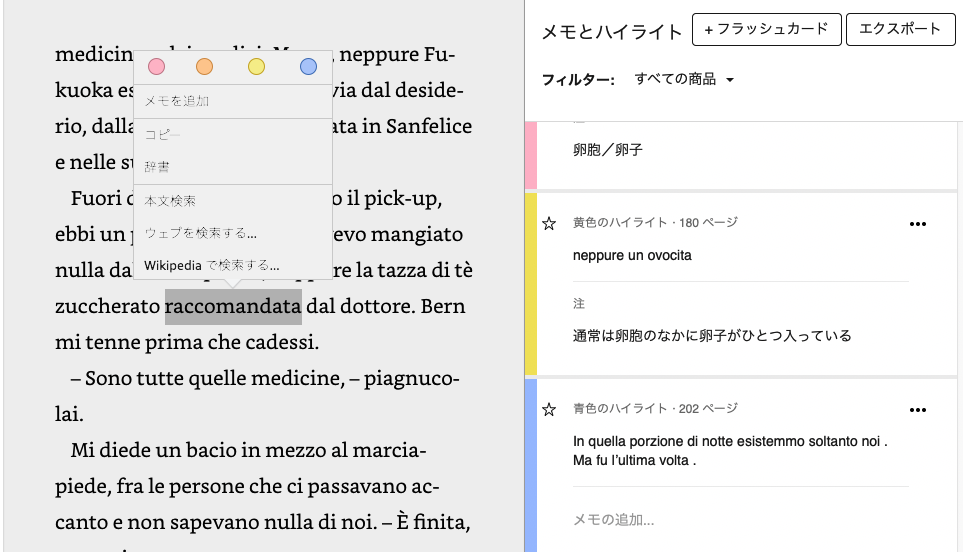Screen dimensions: 963x552
Task: Open 辞書 from the context menu
Action: pos(157,167)
